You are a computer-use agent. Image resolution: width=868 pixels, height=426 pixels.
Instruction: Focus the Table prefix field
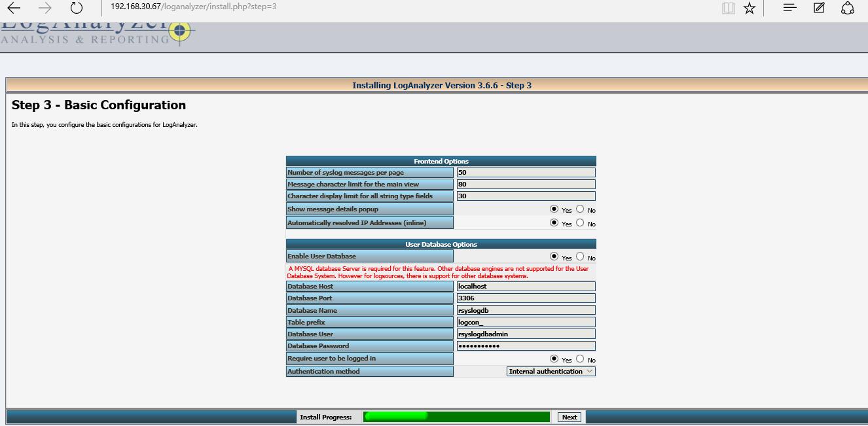click(x=526, y=322)
